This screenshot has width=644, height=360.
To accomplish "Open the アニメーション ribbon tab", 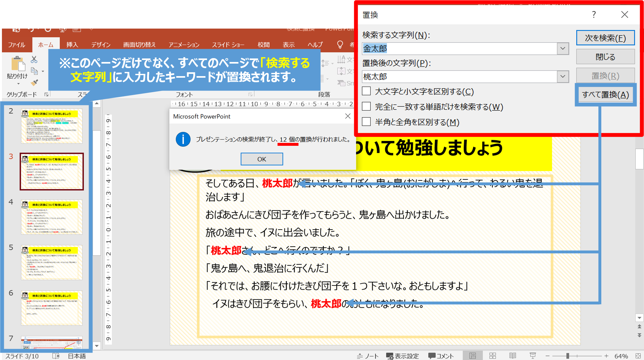I will pos(184,45).
